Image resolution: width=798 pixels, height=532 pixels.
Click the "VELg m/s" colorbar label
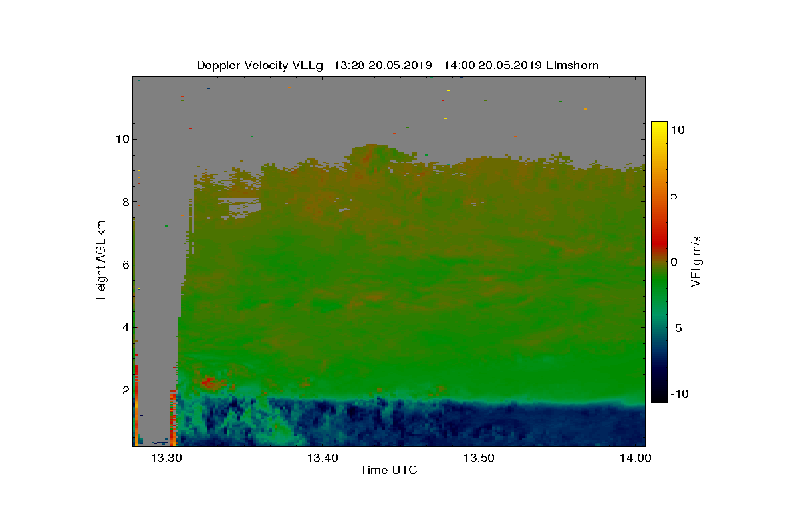click(696, 261)
